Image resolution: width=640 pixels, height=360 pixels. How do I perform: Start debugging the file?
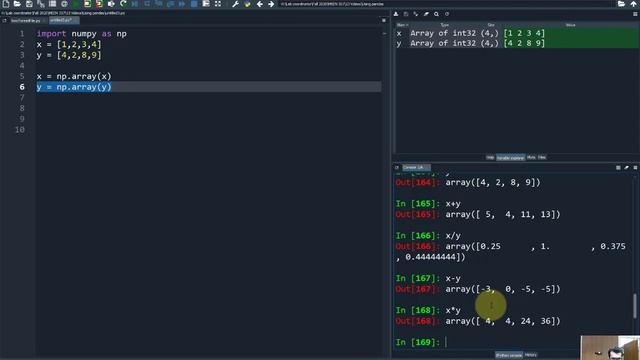click(135, 4)
